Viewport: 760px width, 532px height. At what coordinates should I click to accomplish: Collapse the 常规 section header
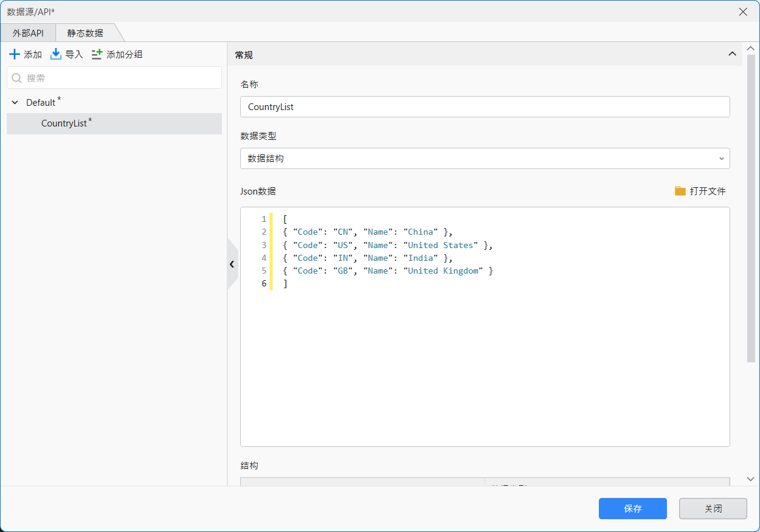click(732, 54)
